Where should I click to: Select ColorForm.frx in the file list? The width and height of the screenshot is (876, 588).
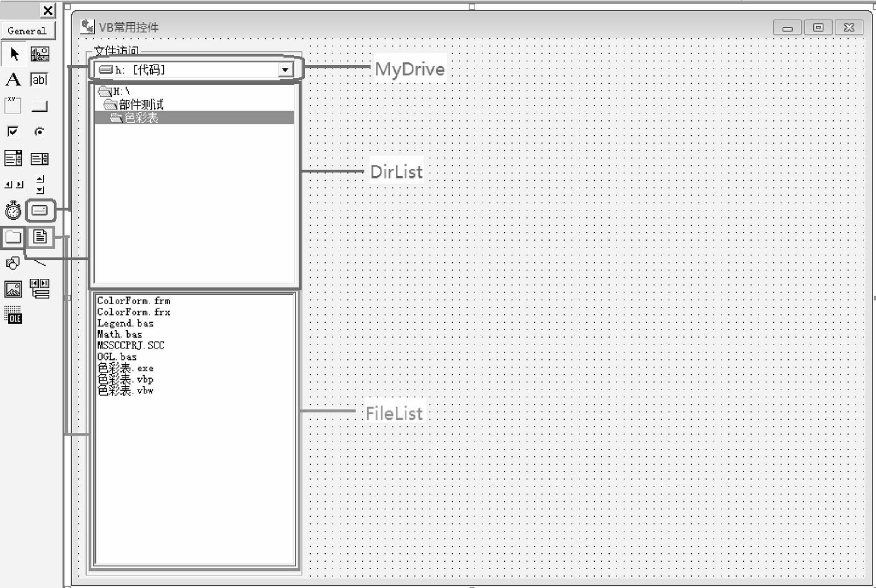(133, 312)
